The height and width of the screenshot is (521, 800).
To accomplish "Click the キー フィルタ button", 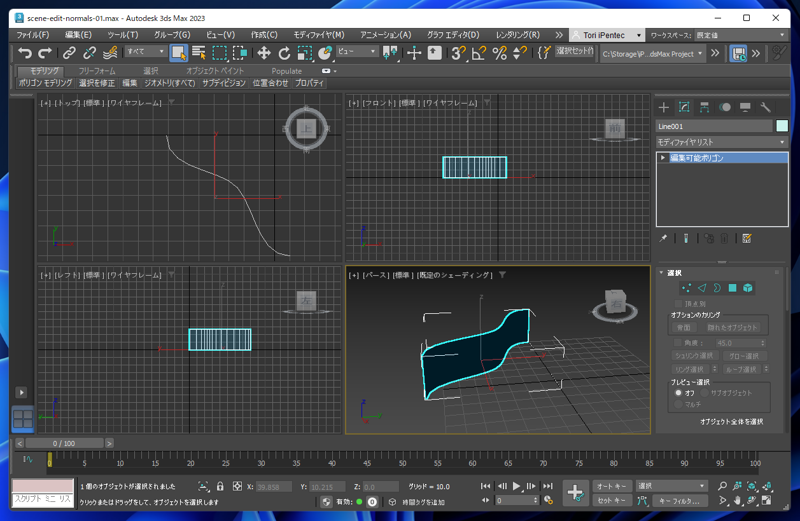I will (680, 501).
